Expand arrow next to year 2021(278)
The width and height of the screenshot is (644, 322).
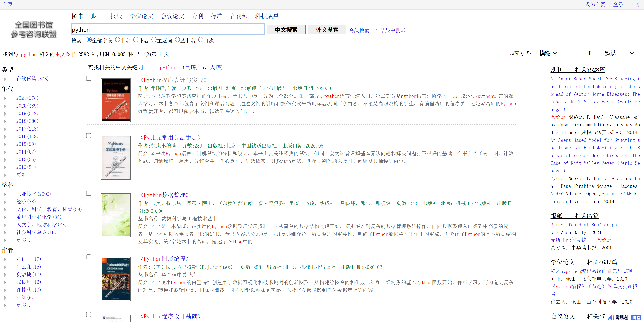(5, 98)
